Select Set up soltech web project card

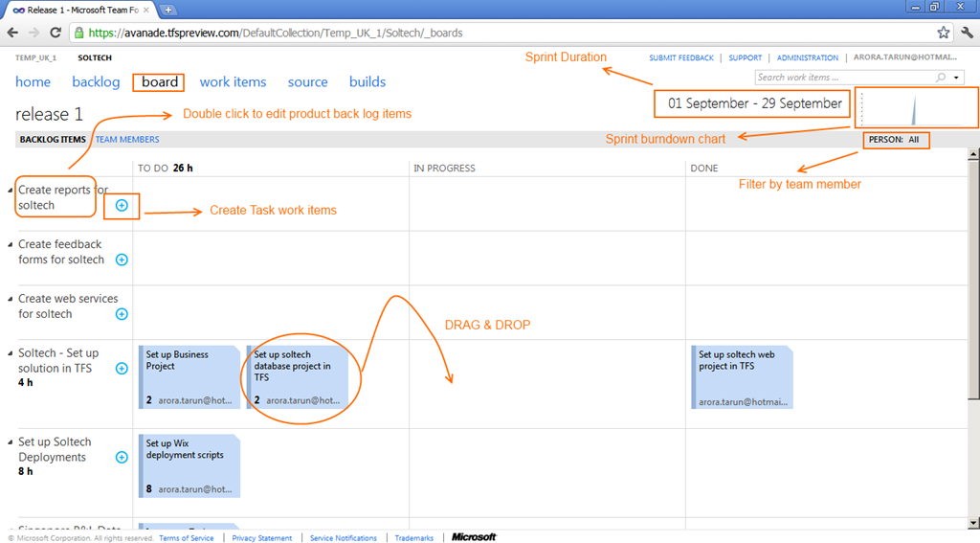pos(742,377)
